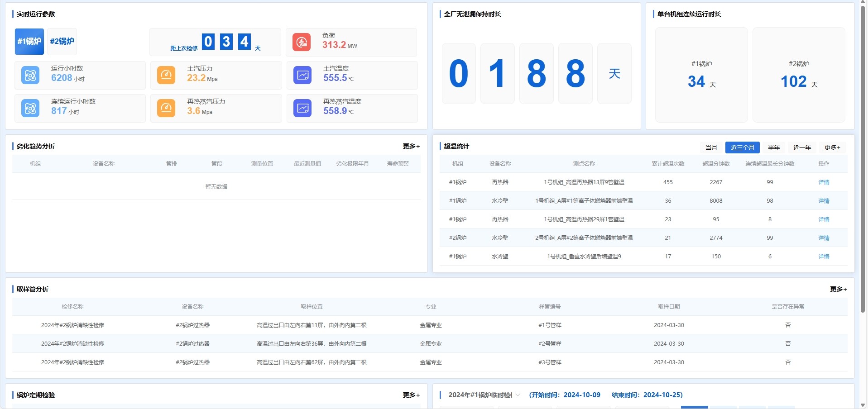The image size is (868, 409).
Task: Click the 距上次检修 label
Action: pyautogui.click(x=184, y=48)
